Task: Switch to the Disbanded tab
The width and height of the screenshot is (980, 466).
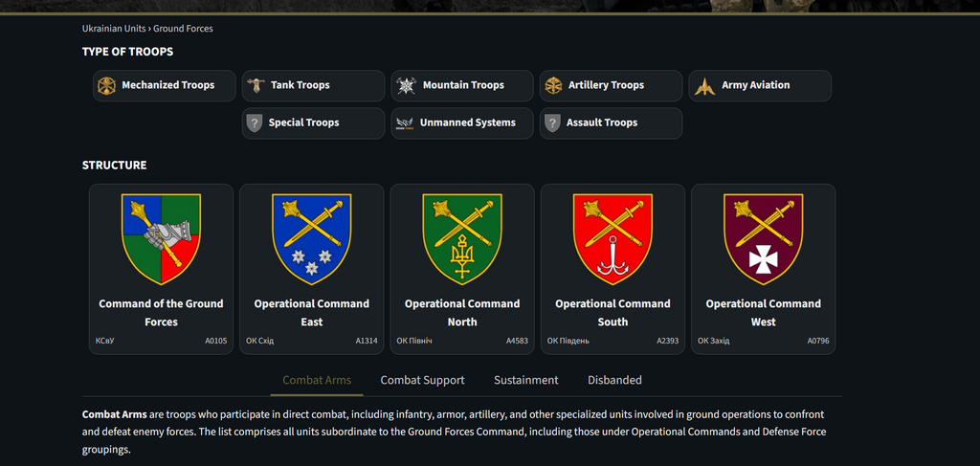Action: click(x=614, y=380)
